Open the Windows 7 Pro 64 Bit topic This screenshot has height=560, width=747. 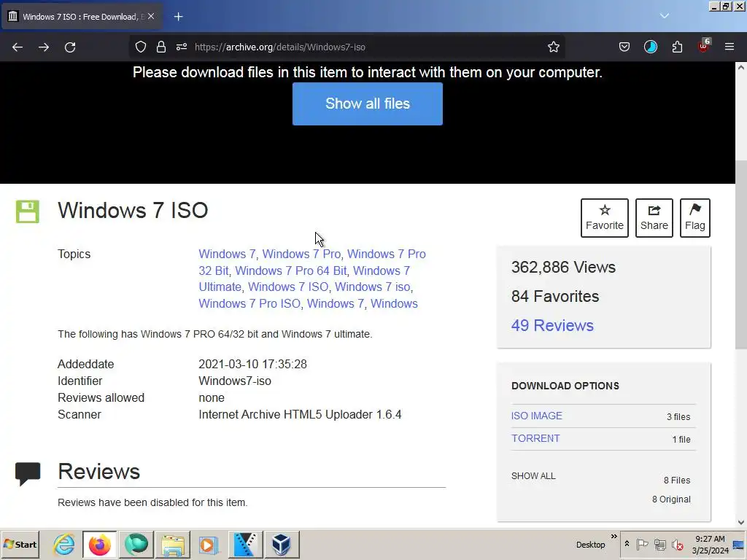(x=290, y=271)
